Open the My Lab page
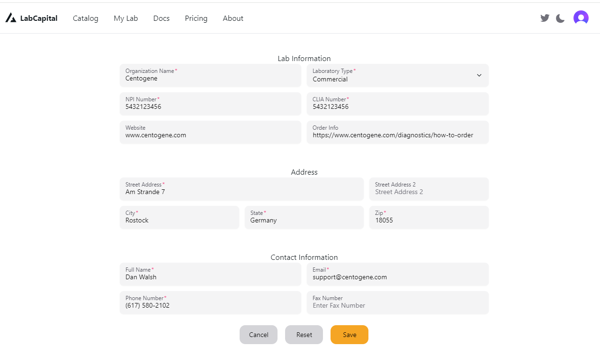 (x=126, y=18)
